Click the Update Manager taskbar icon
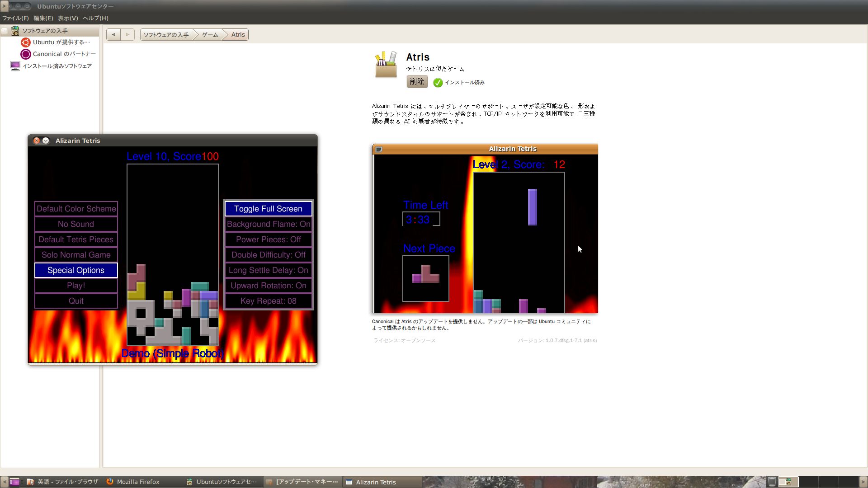 pyautogui.click(x=269, y=482)
